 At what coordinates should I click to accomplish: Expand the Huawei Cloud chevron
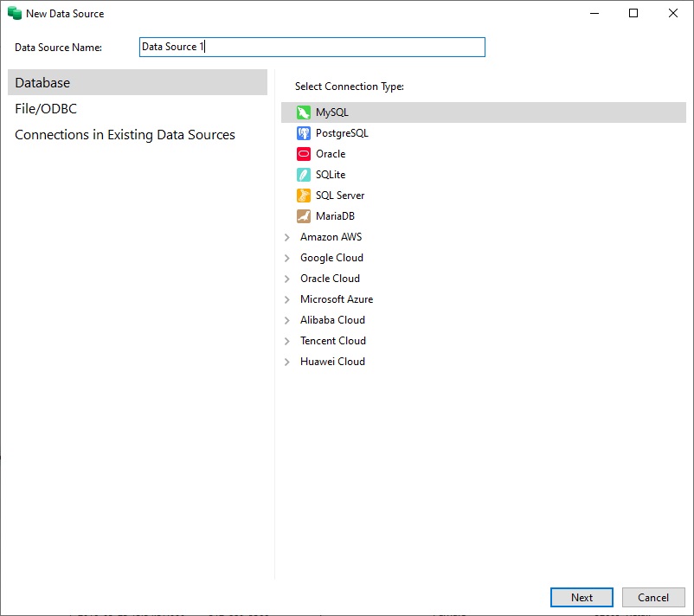click(287, 362)
